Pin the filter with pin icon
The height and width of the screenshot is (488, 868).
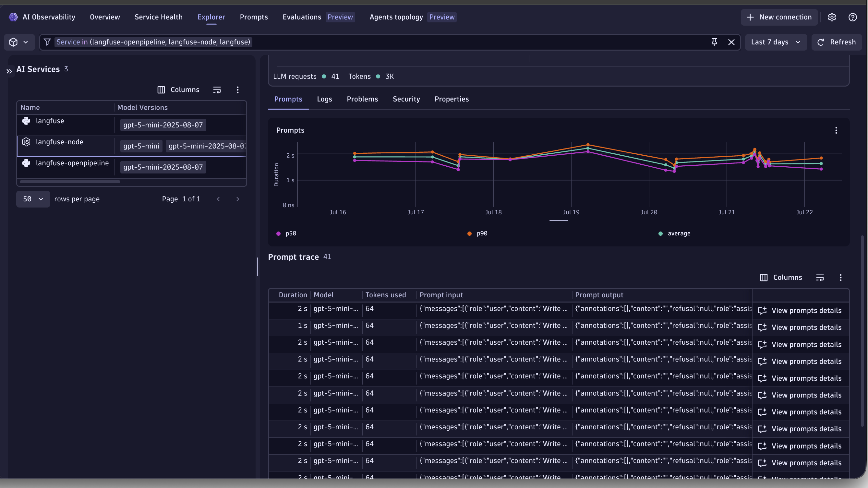714,42
